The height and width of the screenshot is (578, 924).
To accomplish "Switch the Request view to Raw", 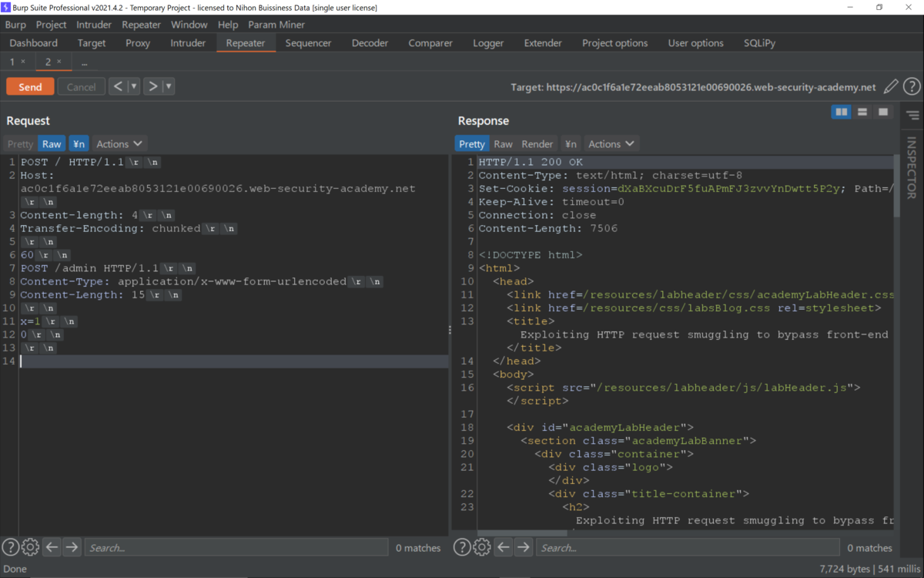I will tap(52, 144).
